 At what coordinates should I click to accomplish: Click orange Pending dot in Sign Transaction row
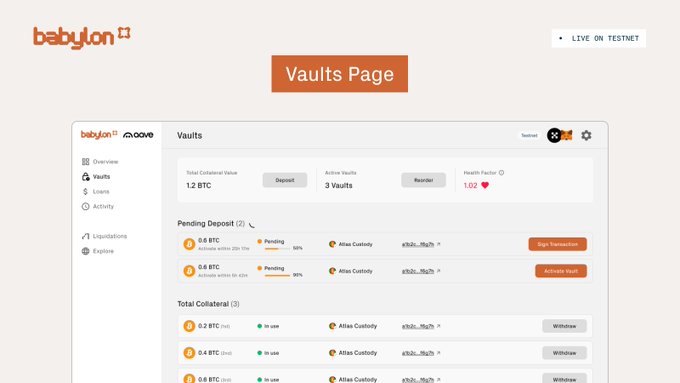click(x=259, y=242)
